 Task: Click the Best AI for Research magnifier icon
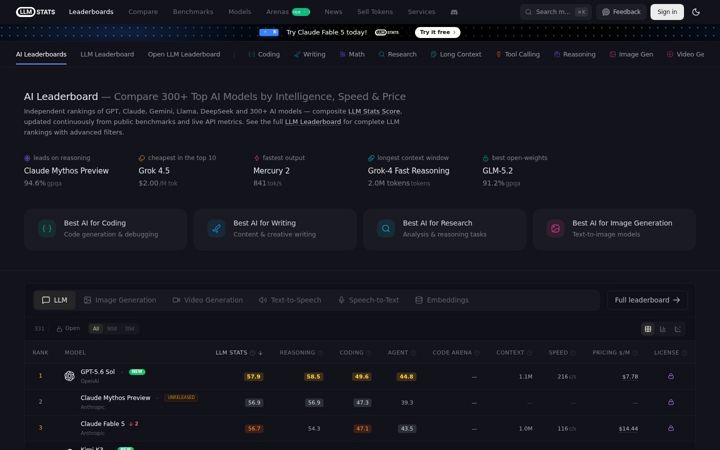pos(386,228)
